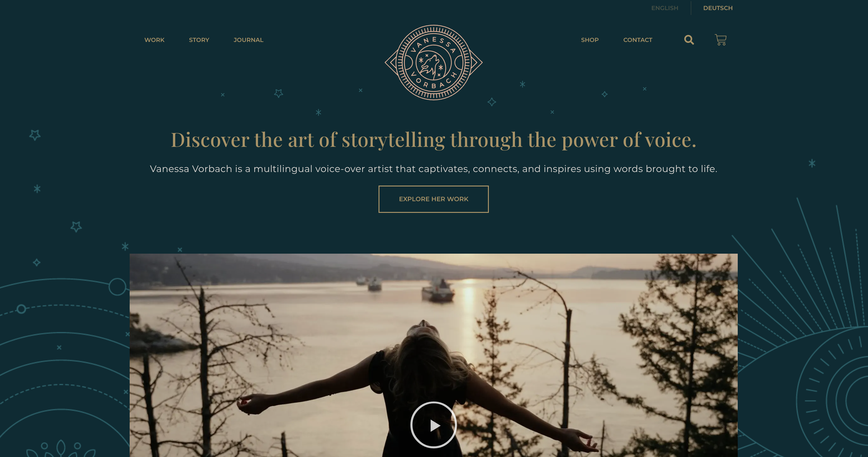Screen dimensions: 868x457
Task: Select the English language option
Action: [x=665, y=8]
